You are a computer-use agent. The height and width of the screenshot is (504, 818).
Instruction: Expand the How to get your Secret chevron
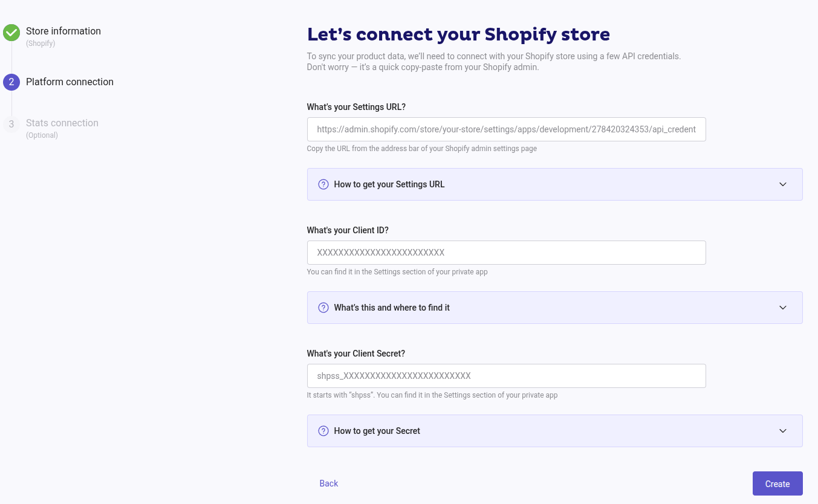point(783,431)
